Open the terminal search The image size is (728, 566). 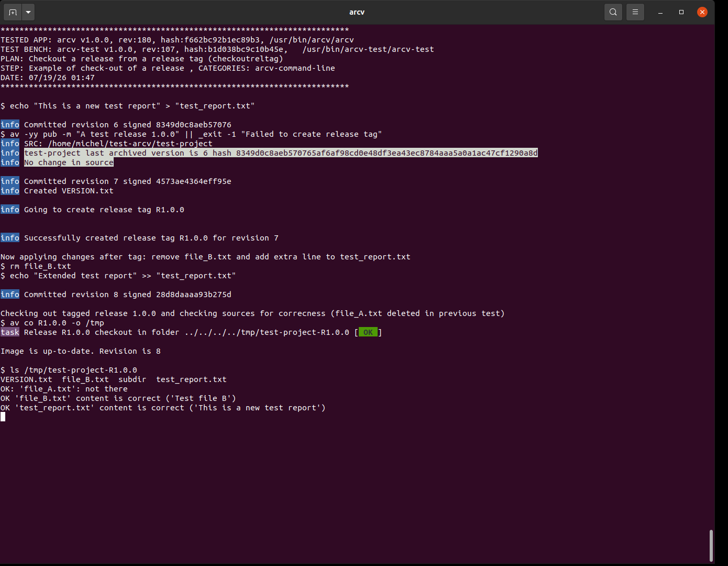click(613, 12)
